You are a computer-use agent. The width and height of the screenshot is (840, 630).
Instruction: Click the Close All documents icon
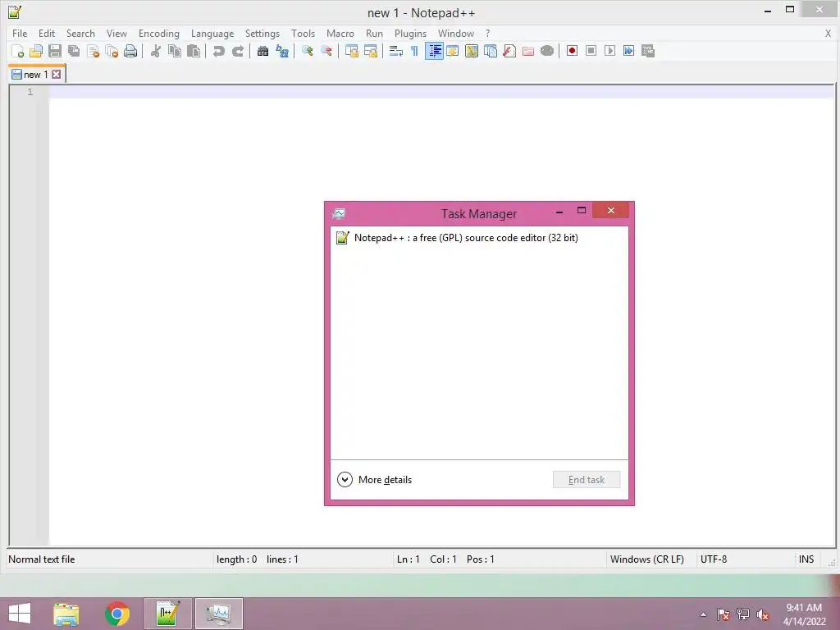(112, 51)
